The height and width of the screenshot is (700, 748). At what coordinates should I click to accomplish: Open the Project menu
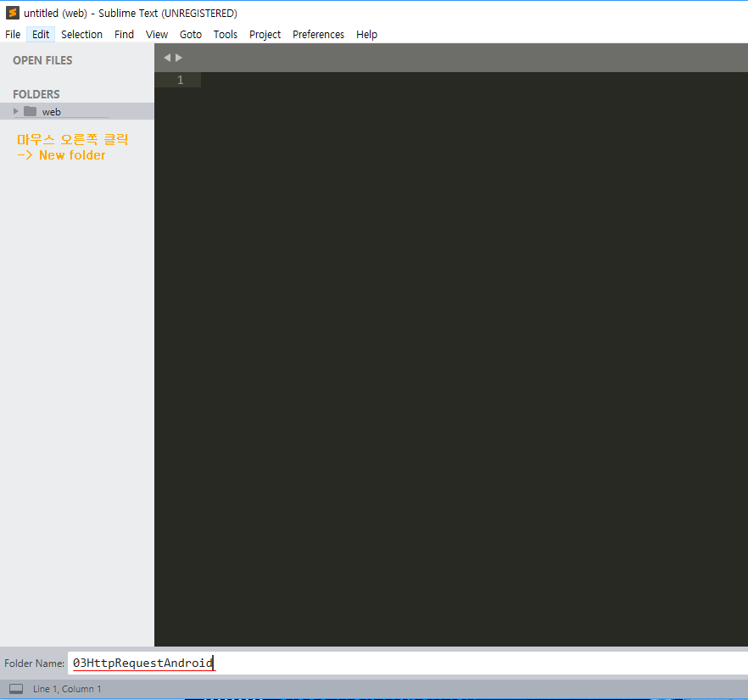pos(265,34)
